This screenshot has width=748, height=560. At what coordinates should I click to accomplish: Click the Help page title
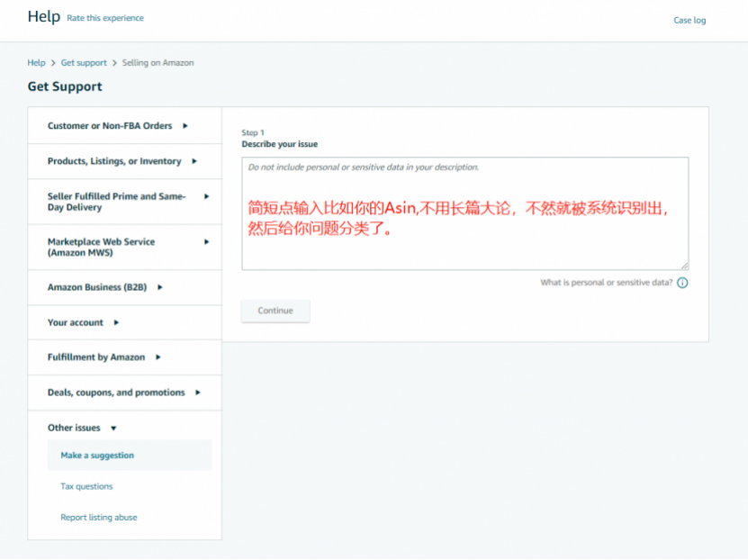[44, 17]
